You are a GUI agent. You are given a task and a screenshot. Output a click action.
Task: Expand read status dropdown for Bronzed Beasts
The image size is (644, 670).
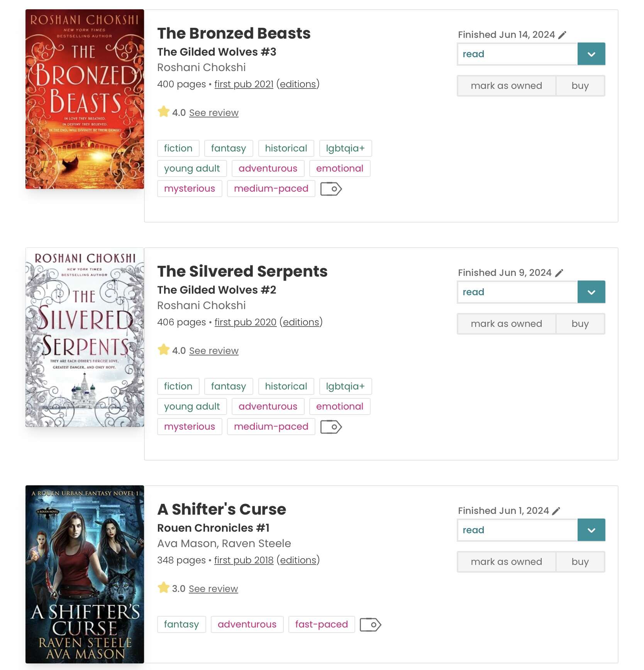click(591, 54)
